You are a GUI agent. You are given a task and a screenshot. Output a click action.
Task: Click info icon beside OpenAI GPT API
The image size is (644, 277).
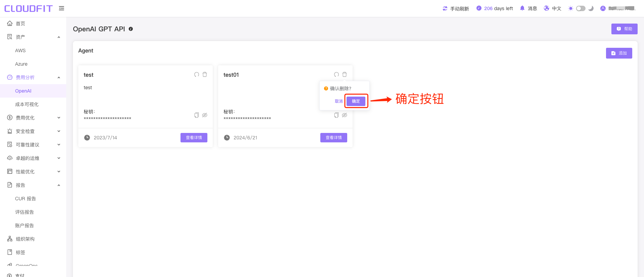pyautogui.click(x=131, y=29)
